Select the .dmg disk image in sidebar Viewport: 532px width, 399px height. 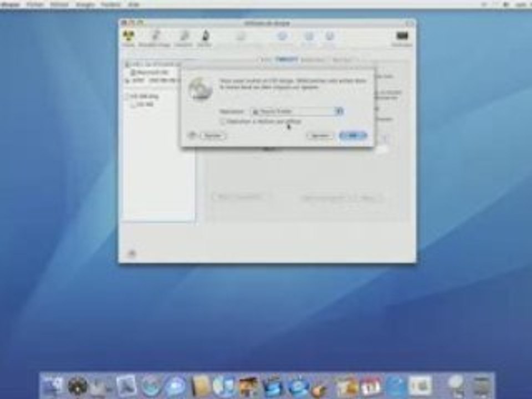click(141, 96)
